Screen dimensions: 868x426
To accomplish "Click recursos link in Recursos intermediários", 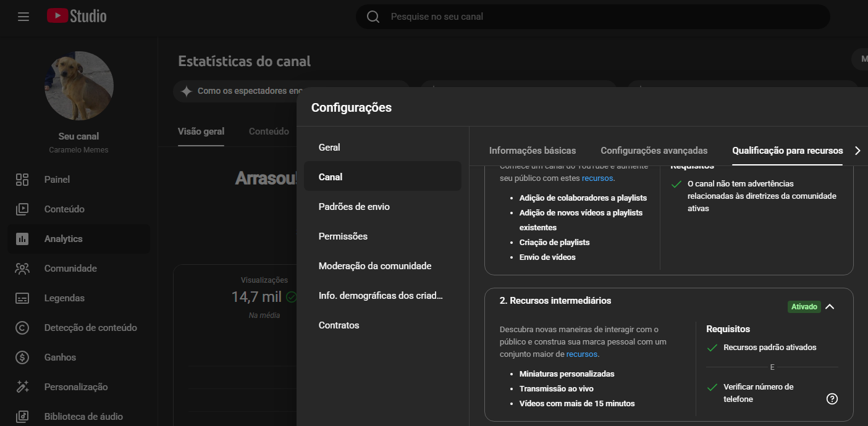I will 582,354.
